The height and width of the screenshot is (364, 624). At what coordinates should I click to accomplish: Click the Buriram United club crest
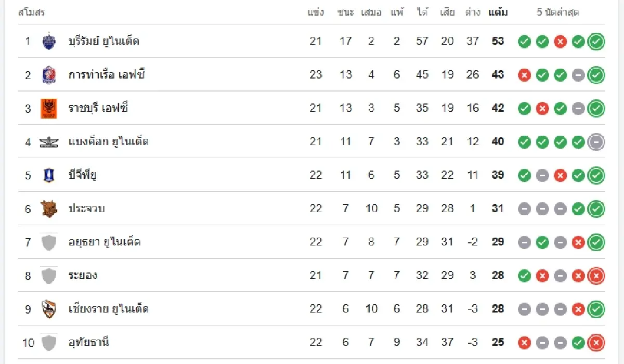[x=48, y=41]
